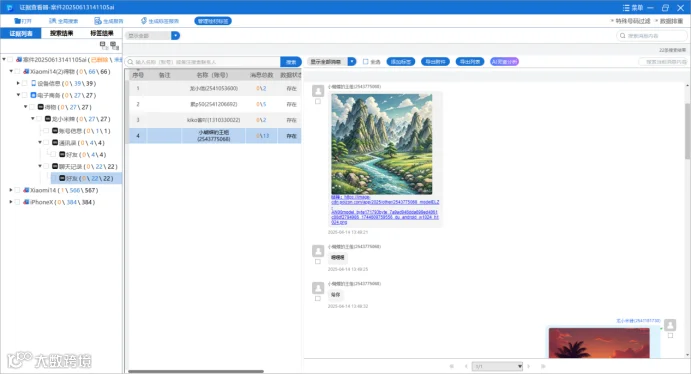The image size is (692, 375).
Task: Expand the Xiaomi14 (1\566\567) tree node
Action: [11, 190]
